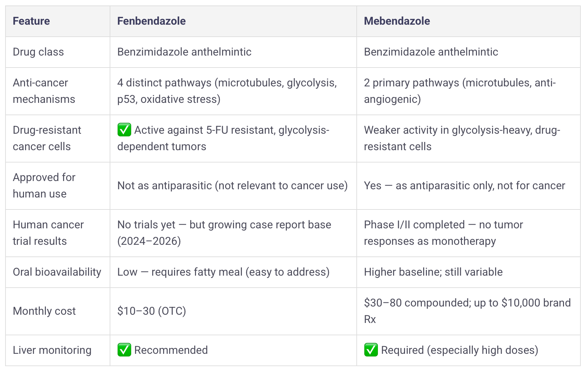Click the "Phase I/II completed" cell
Screen dimensions: 588x373
pyautogui.click(x=443, y=233)
